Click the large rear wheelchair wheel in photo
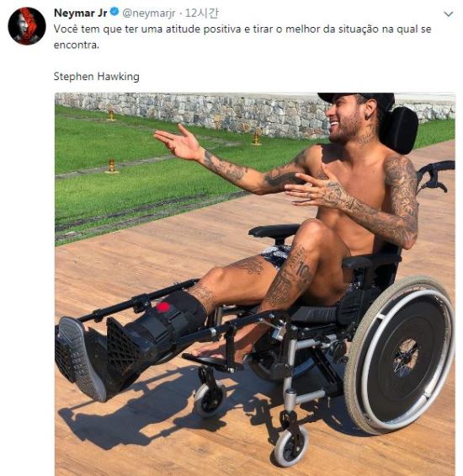The height and width of the screenshot is (476, 463). pyautogui.click(x=400, y=355)
